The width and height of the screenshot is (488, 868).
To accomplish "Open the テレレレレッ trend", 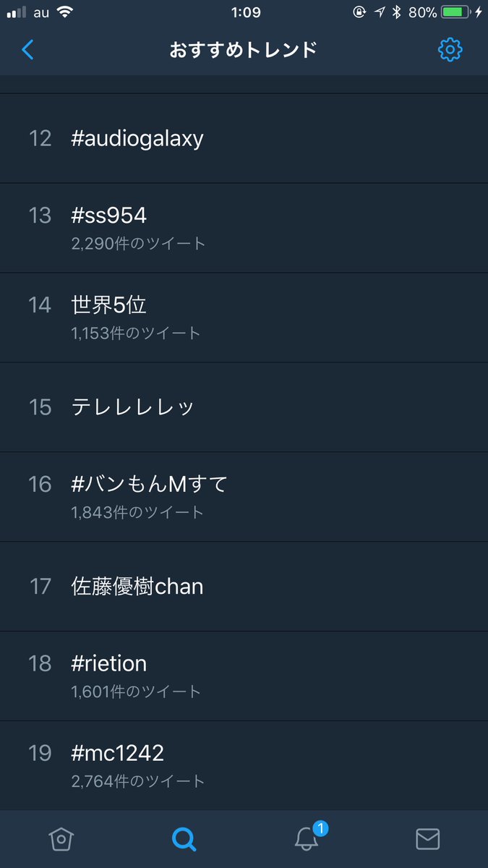I will pos(244,407).
